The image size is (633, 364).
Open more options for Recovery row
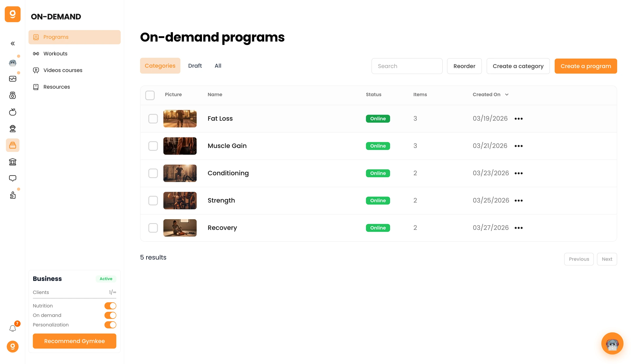[519, 228]
